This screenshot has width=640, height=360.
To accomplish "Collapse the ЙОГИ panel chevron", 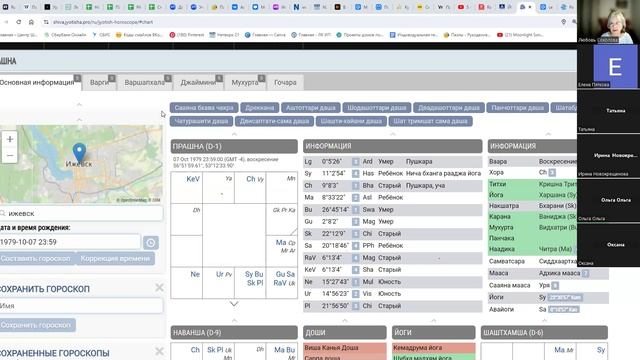I will point(433,320).
